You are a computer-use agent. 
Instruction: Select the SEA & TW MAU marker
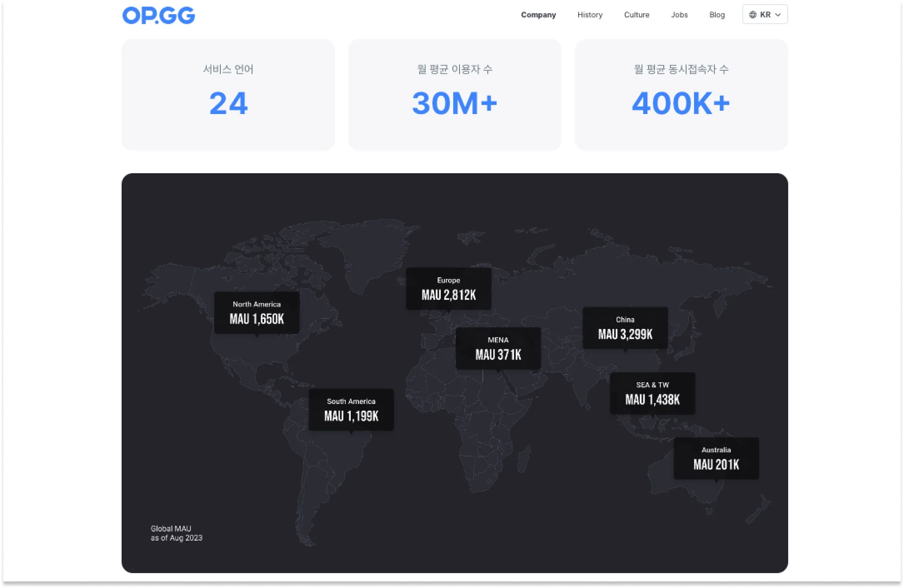coord(652,393)
